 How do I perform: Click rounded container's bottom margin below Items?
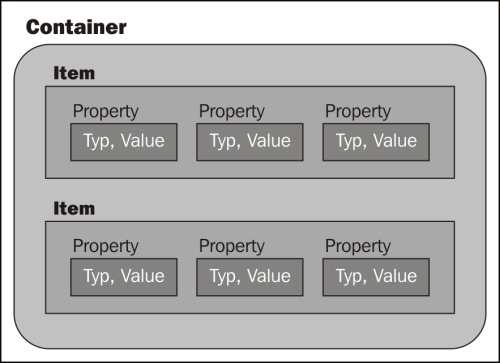coord(250,331)
